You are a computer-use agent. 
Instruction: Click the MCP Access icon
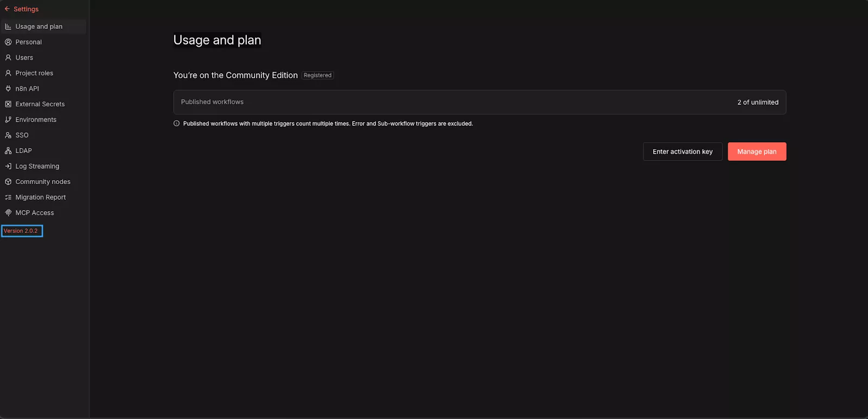(x=8, y=213)
